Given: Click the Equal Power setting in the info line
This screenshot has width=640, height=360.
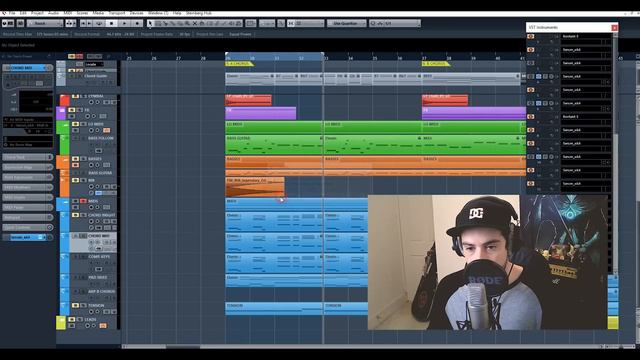Looking at the screenshot, I should coord(240,34).
